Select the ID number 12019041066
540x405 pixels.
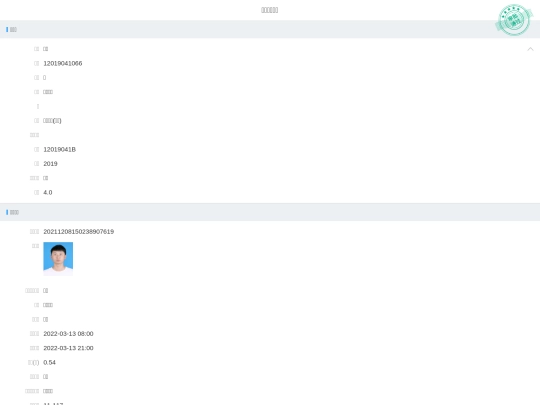(x=63, y=63)
